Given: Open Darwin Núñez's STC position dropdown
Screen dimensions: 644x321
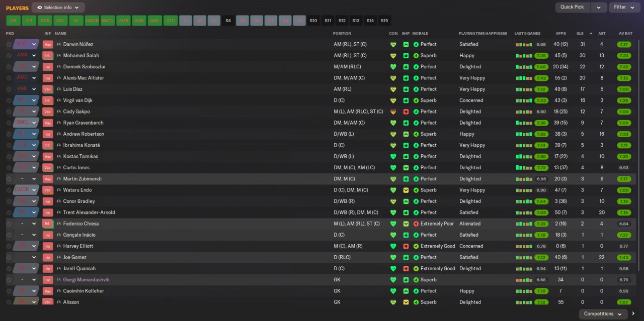Looking at the screenshot, I should pyautogui.click(x=27, y=44).
